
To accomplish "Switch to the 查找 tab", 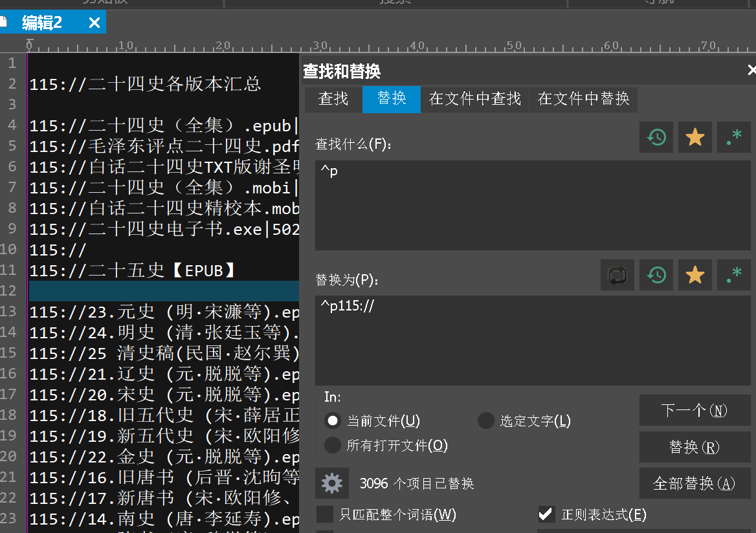I will click(x=333, y=99).
